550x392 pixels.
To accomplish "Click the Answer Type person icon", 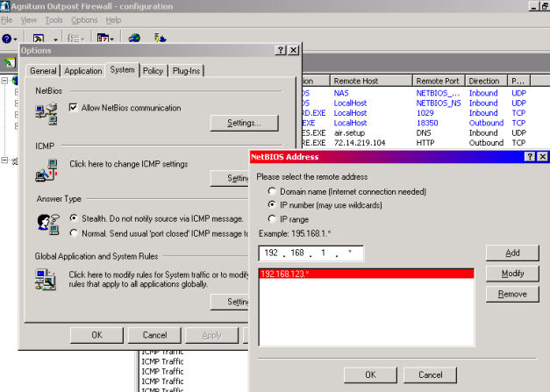I will pyautogui.click(x=48, y=224).
